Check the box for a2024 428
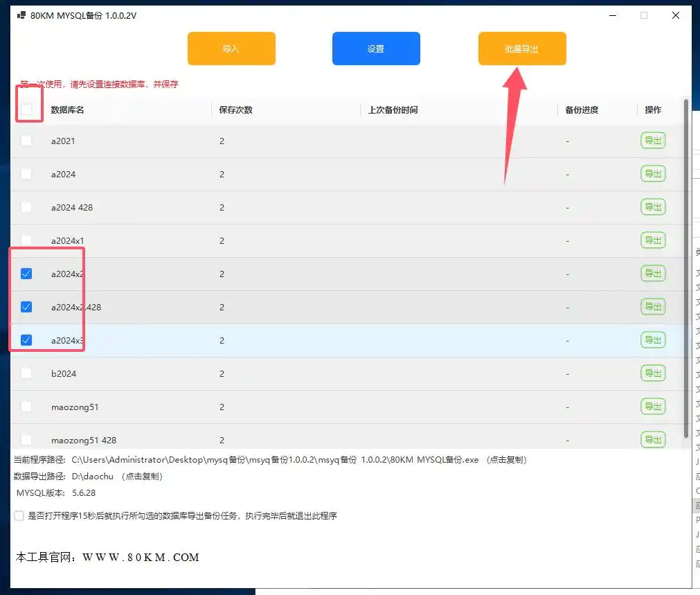700x595 pixels. pos(26,207)
